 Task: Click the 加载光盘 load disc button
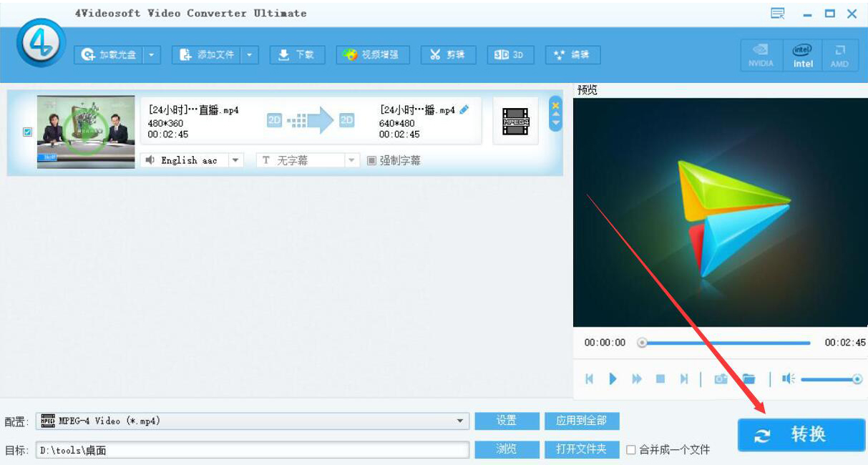[x=109, y=55]
